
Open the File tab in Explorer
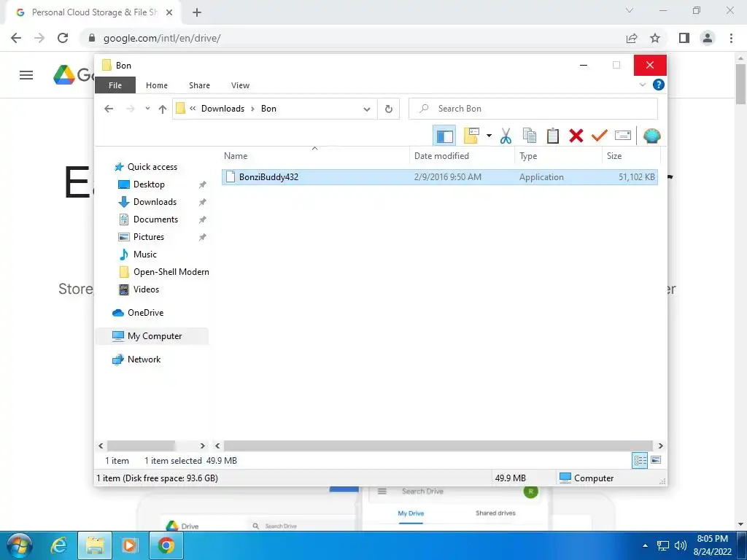(115, 85)
